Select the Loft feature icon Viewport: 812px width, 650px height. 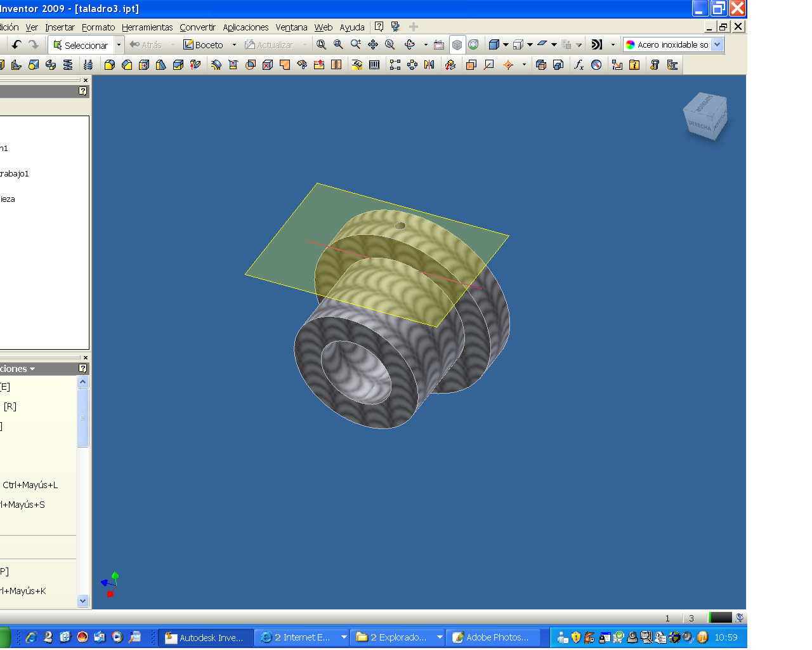tap(34, 65)
